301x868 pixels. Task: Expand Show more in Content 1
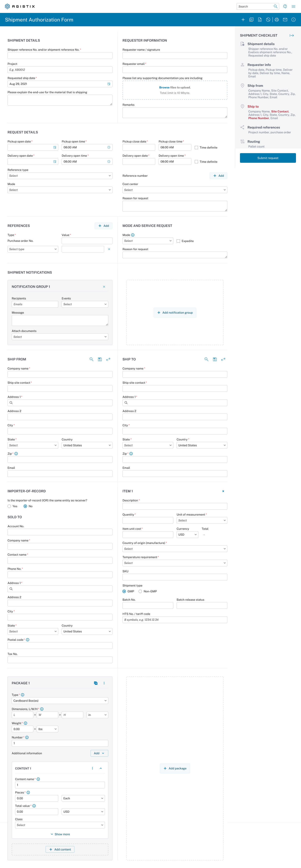[60, 834]
